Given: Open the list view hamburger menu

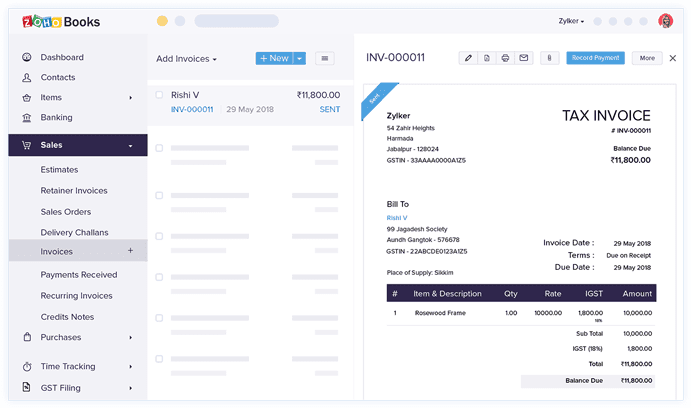Looking at the screenshot, I should point(325,58).
